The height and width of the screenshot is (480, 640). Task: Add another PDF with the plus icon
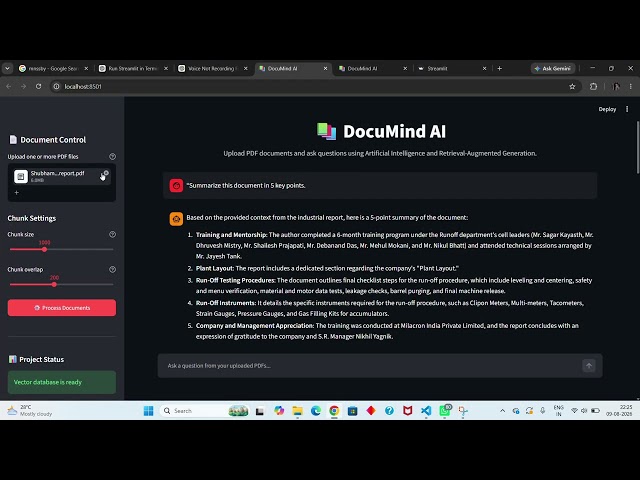tap(17, 193)
